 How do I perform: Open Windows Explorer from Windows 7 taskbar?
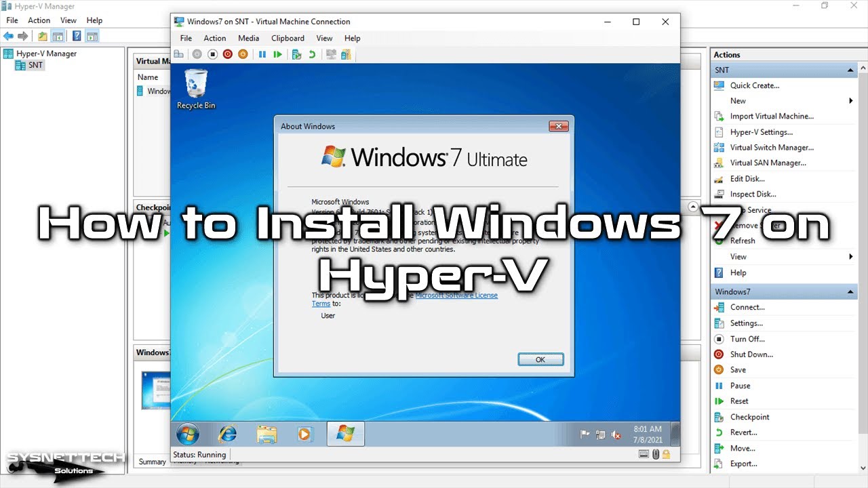(x=267, y=434)
